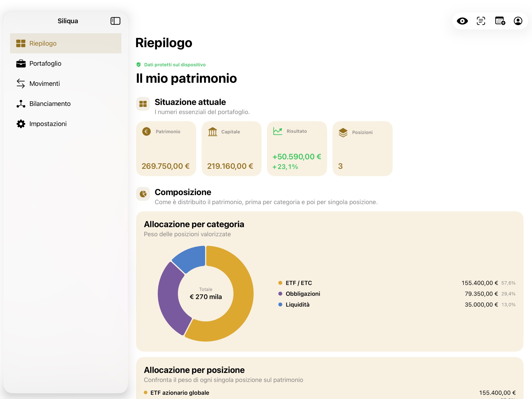Click the Movimenti arrows icon
The width and height of the screenshot is (532, 399).
21,84
